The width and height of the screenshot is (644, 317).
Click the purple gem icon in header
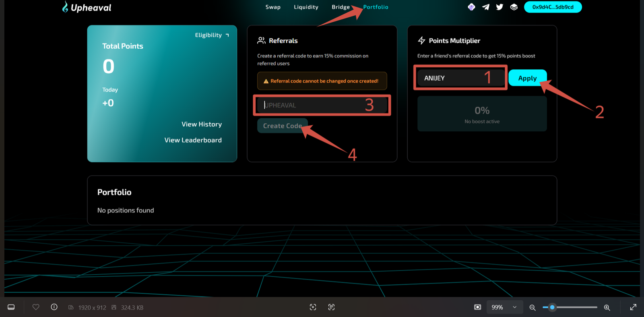[x=471, y=7]
